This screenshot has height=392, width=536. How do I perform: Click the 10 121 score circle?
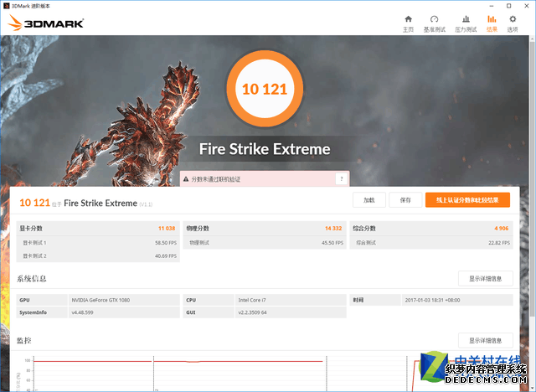265,89
